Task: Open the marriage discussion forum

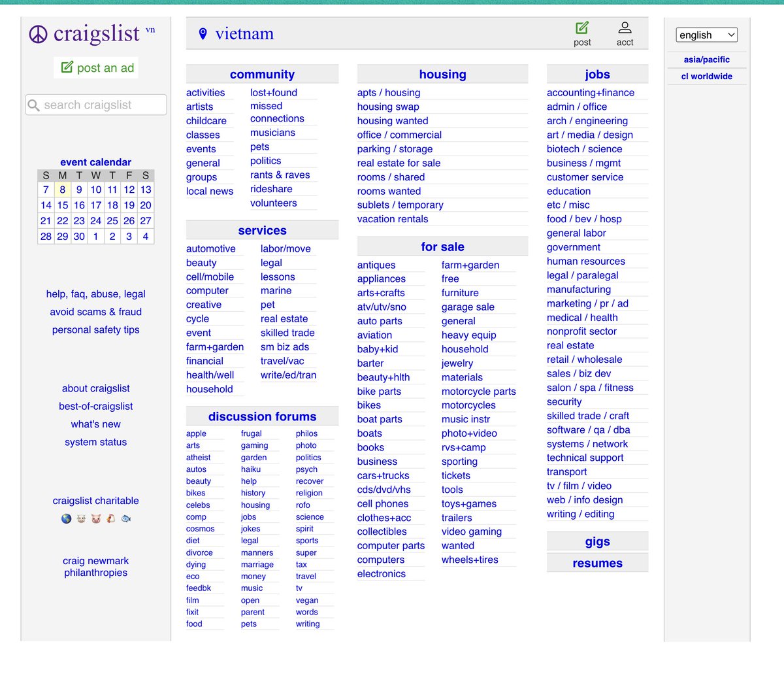Action: point(257,565)
